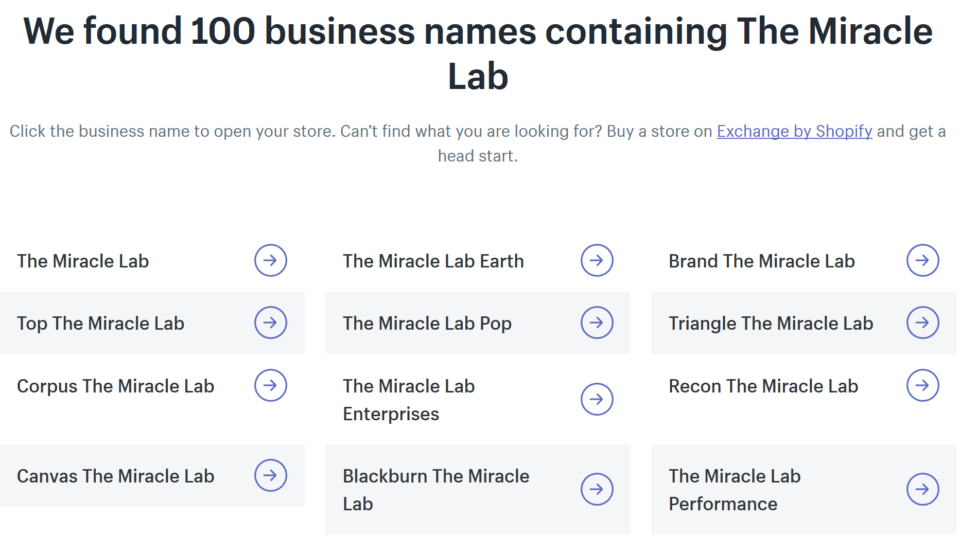
Task: Click arrow icon for Canvas The Miracle Lab
Action: [x=270, y=475]
